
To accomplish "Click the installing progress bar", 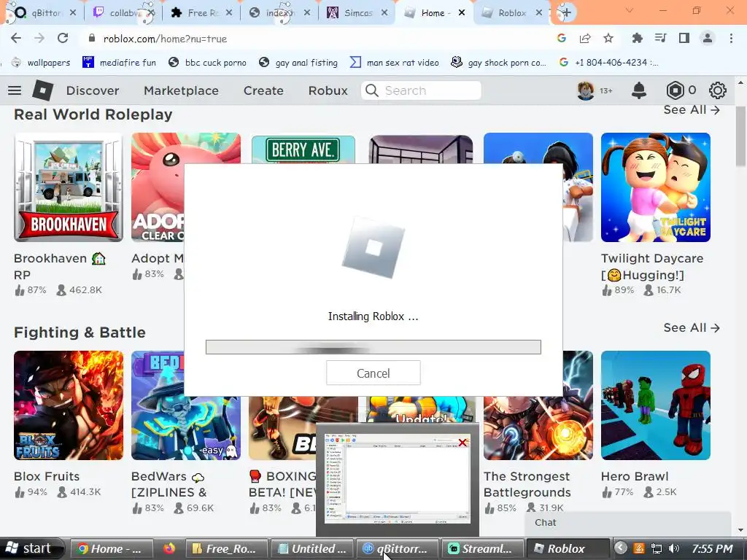I will click(x=373, y=347).
